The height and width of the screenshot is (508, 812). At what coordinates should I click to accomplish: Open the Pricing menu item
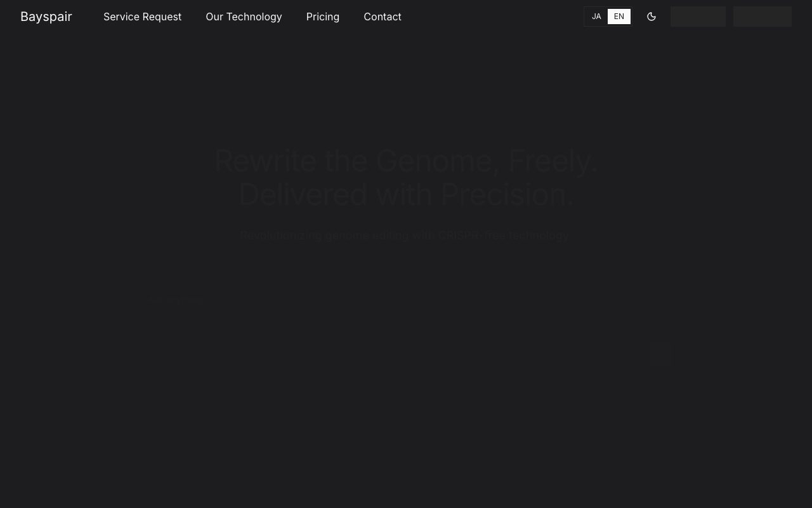point(323,17)
